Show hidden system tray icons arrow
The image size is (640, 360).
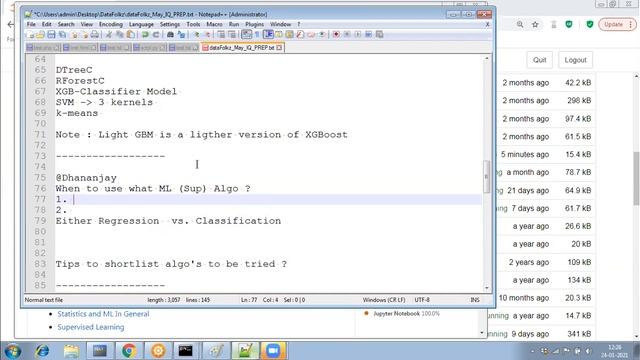coord(532,351)
